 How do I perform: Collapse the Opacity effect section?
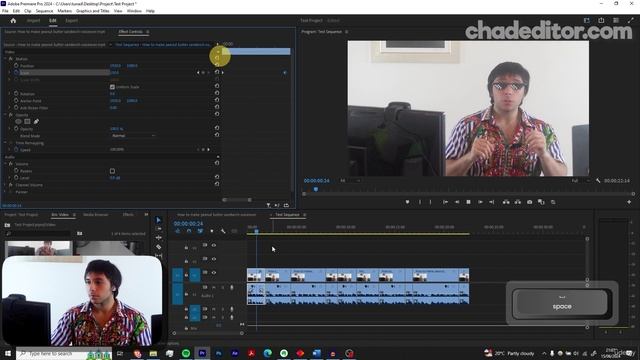(x=5, y=115)
